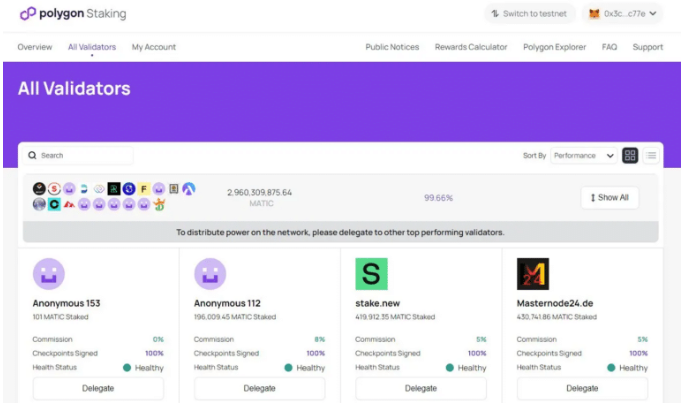Click the red mountain validator logo
696x403 pixels.
point(69,204)
